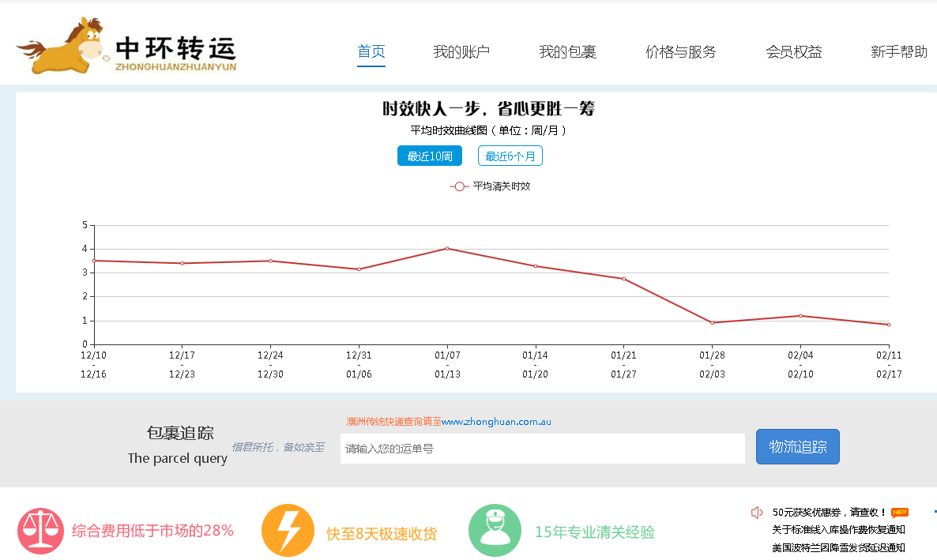Open the 我的账户 menu
Screen dimensions: 937x560
tap(461, 52)
